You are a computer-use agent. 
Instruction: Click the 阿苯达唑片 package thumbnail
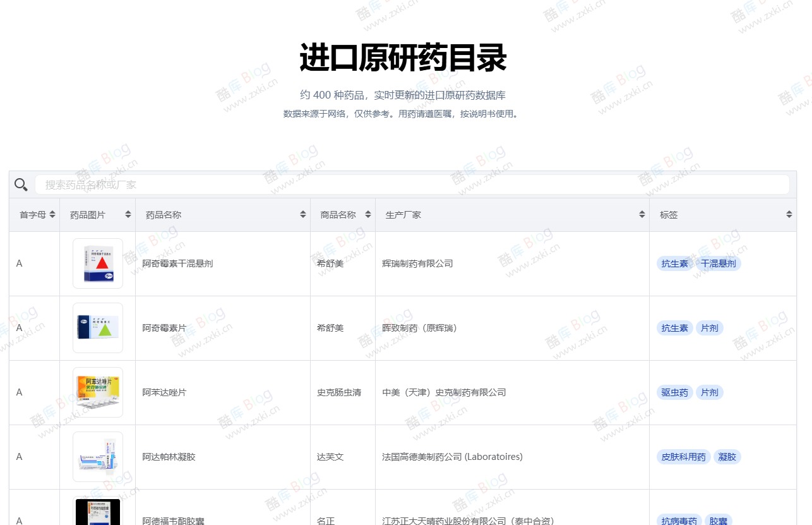pos(97,392)
